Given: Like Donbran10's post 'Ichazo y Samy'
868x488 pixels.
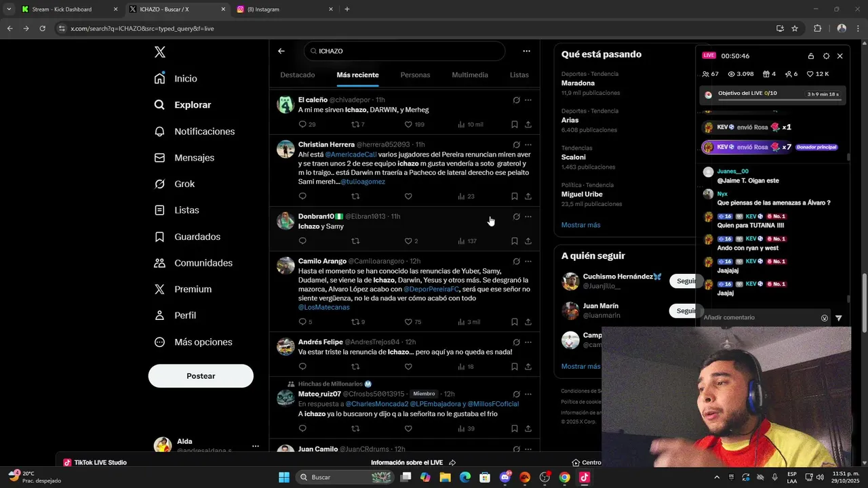Looking at the screenshot, I should click(408, 241).
